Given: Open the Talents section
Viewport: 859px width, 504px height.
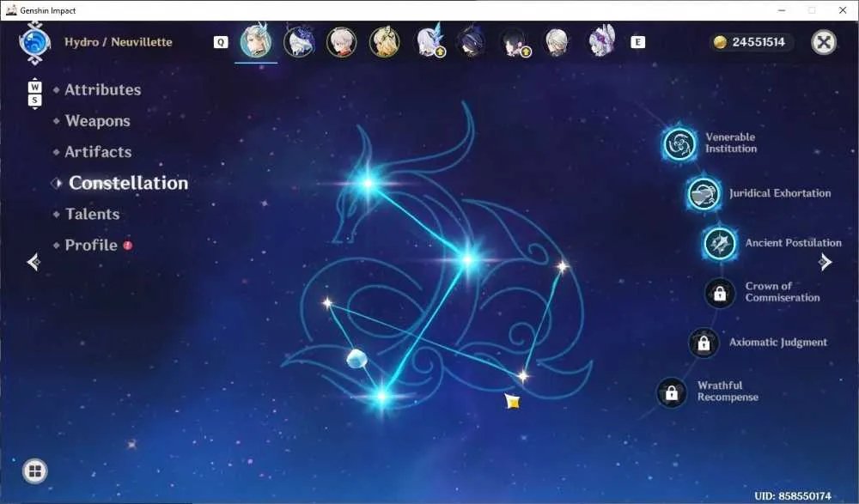Looking at the screenshot, I should point(92,214).
